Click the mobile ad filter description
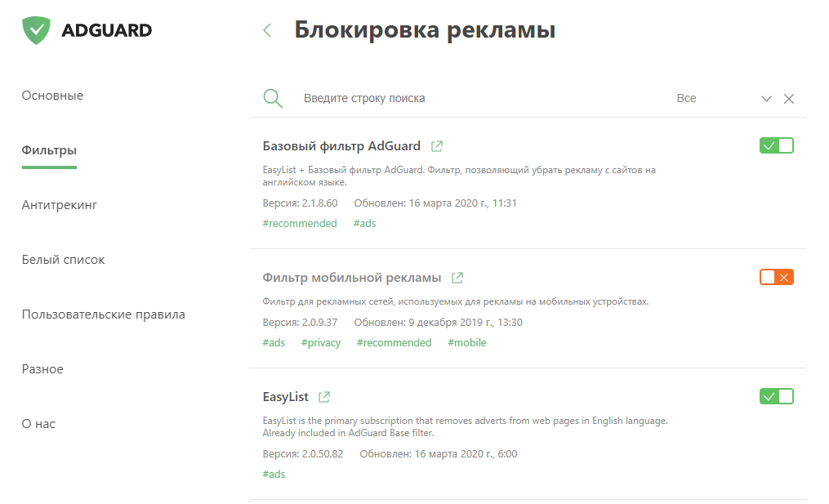829x504 pixels. point(455,302)
